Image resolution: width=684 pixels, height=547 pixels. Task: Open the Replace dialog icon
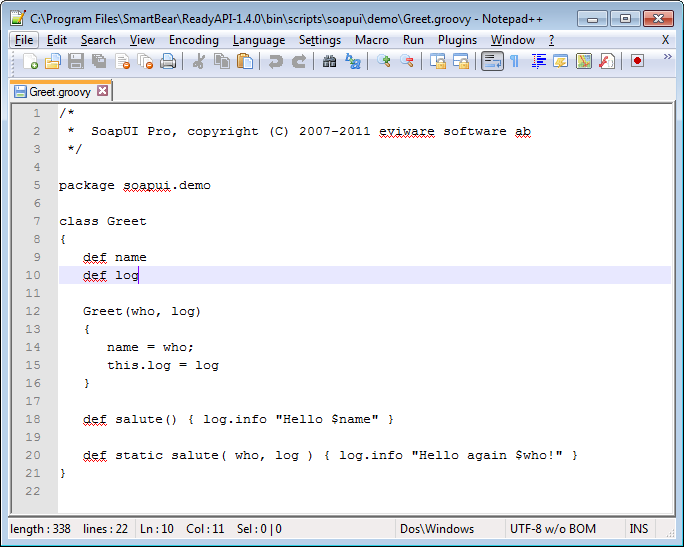[352, 61]
